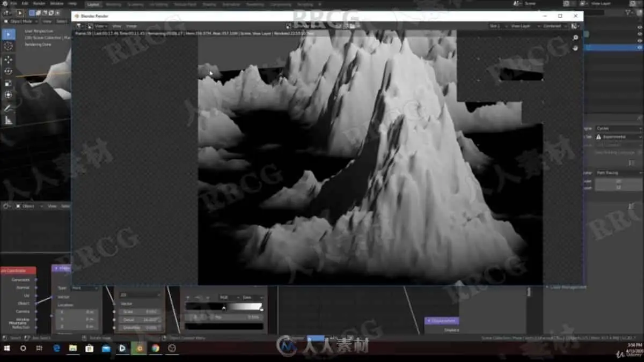Switch to the Layout workspace tab

click(x=93, y=4)
